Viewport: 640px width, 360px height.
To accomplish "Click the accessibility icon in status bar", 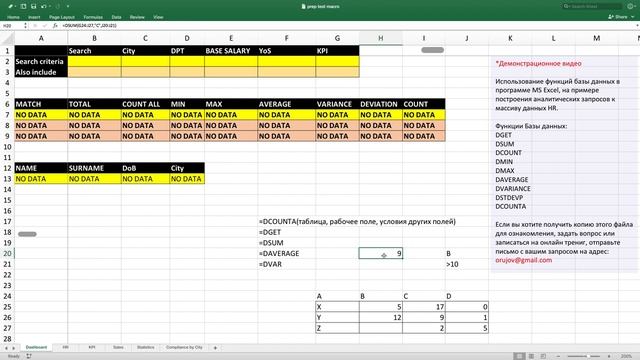I will point(29,356).
